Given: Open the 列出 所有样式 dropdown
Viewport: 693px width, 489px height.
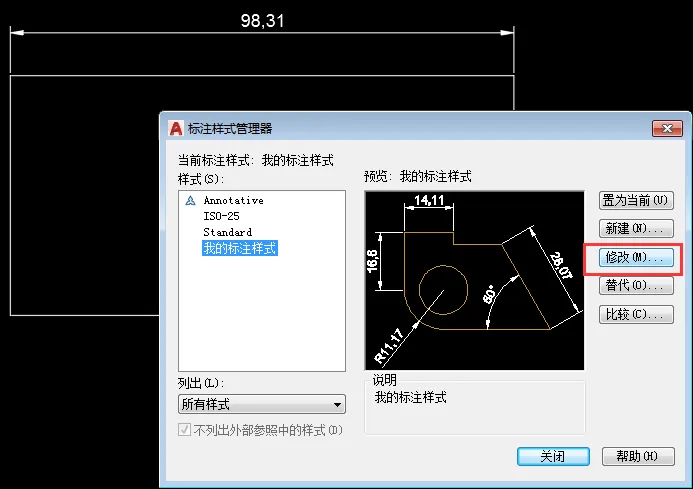Looking at the screenshot, I should point(262,404).
